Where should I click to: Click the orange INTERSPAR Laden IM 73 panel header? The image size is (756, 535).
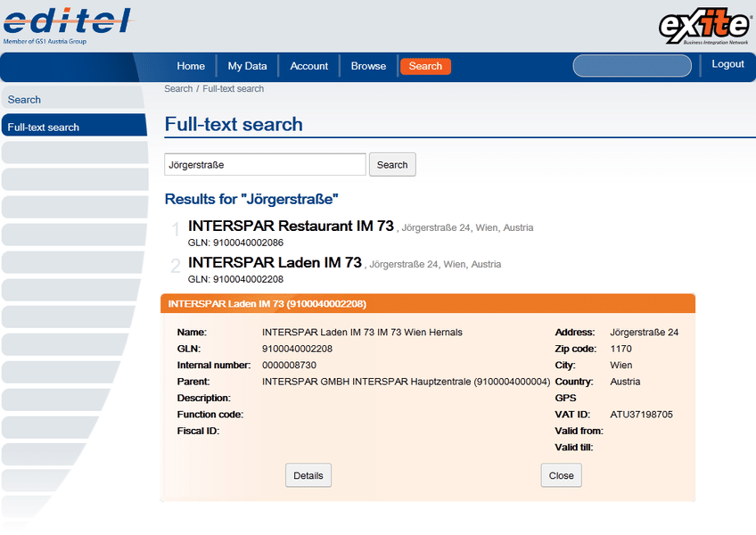[x=428, y=304]
